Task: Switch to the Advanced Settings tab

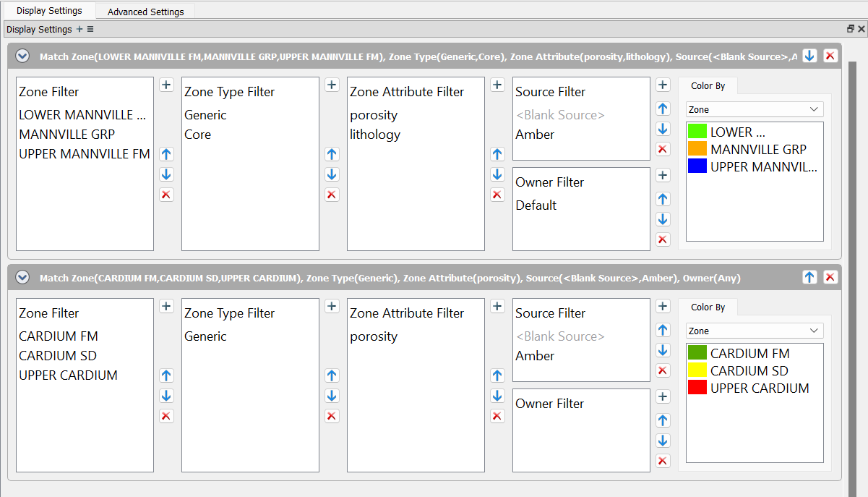Action: 145,12
